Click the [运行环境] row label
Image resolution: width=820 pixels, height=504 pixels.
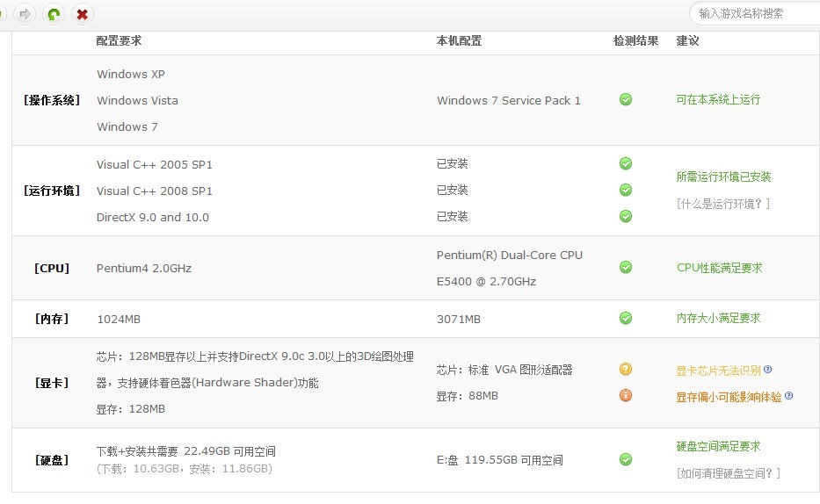(x=52, y=191)
